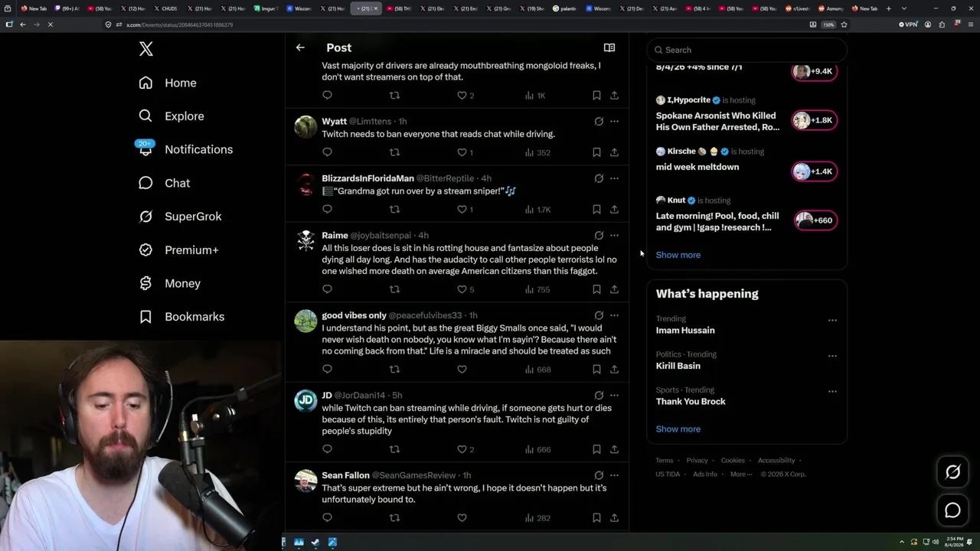This screenshot has height=551, width=980.
Task: Bookmark JD's tweet
Action: pyautogui.click(x=596, y=449)
